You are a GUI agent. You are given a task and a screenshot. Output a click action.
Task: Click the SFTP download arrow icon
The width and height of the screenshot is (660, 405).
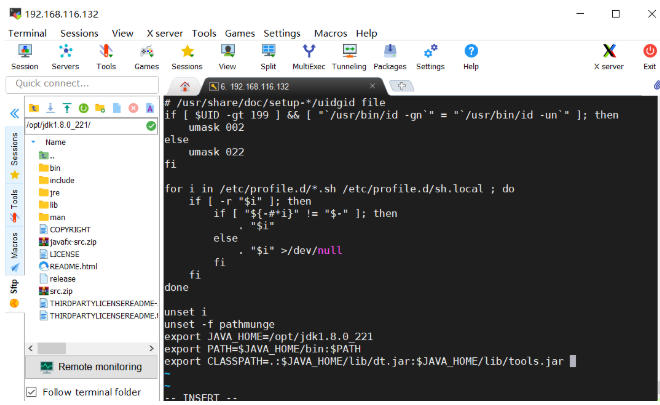pyautogui.click(x=51, y=108)
